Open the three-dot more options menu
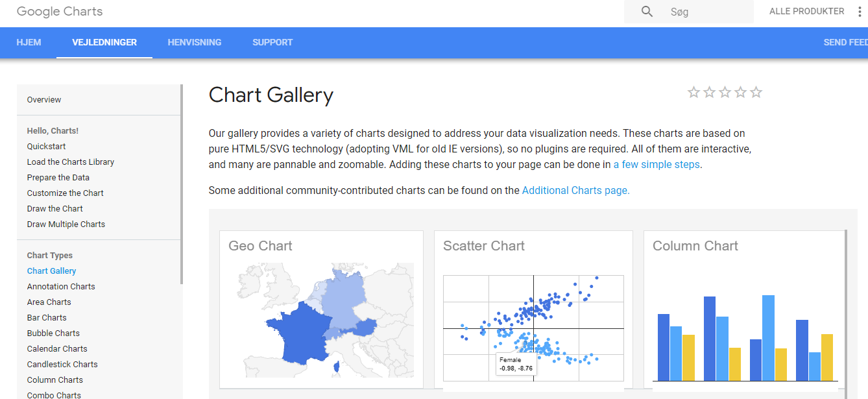This screenshot has height=399, width=868. (x=860, y=12)
